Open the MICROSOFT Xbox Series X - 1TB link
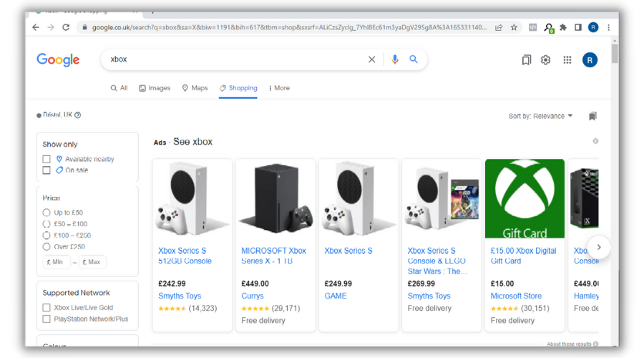This screenshot has width=644, height=358. click(x=273, y=256)
